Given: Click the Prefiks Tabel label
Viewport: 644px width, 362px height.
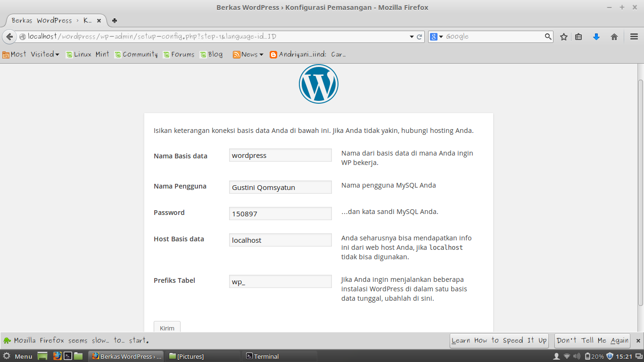Looking at the screenshot, I should pos(174,280).
